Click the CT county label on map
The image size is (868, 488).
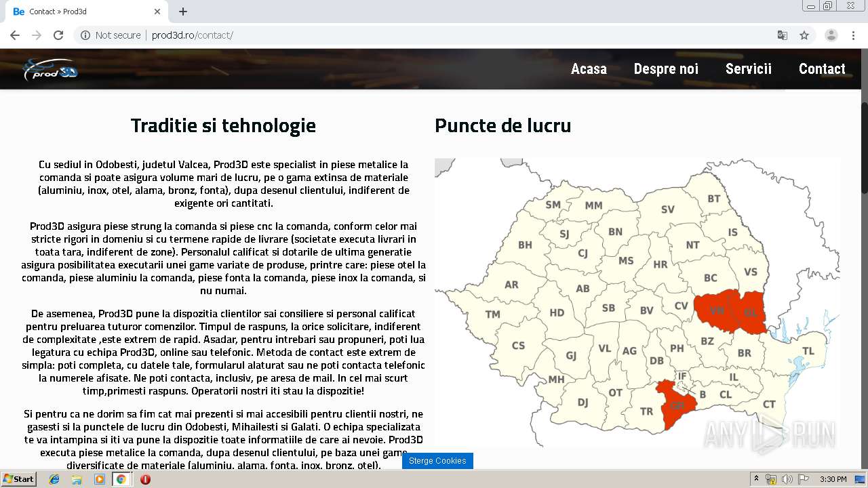tap(769, 405)
